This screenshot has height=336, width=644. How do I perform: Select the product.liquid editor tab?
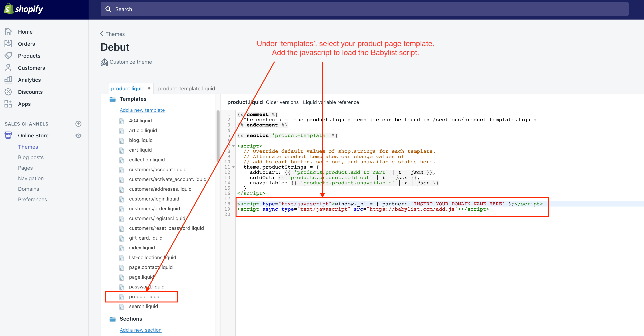click(128, 88)
